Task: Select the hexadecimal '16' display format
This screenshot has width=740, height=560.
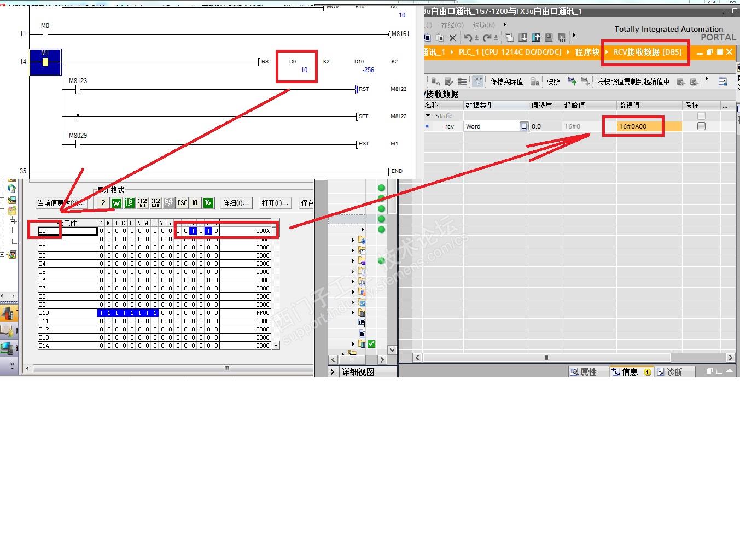Action: [x=208, y=203]
